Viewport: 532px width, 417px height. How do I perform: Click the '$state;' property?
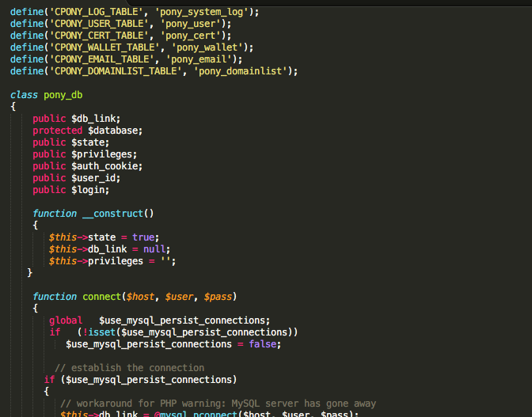point(90,142)
